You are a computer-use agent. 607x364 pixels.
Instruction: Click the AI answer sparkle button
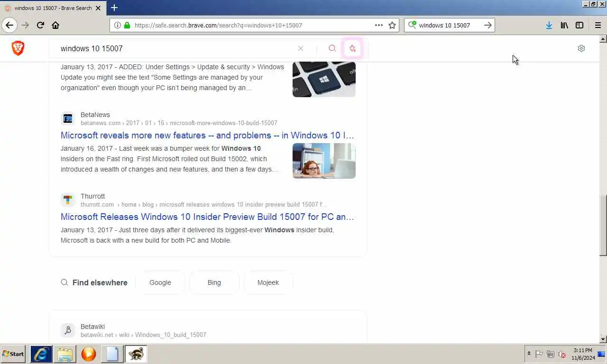pos(352,48)
